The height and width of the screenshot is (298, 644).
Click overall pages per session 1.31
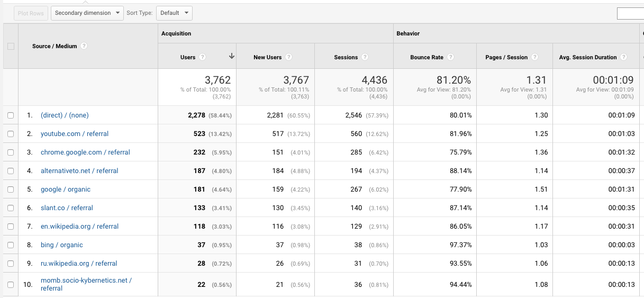536,80
